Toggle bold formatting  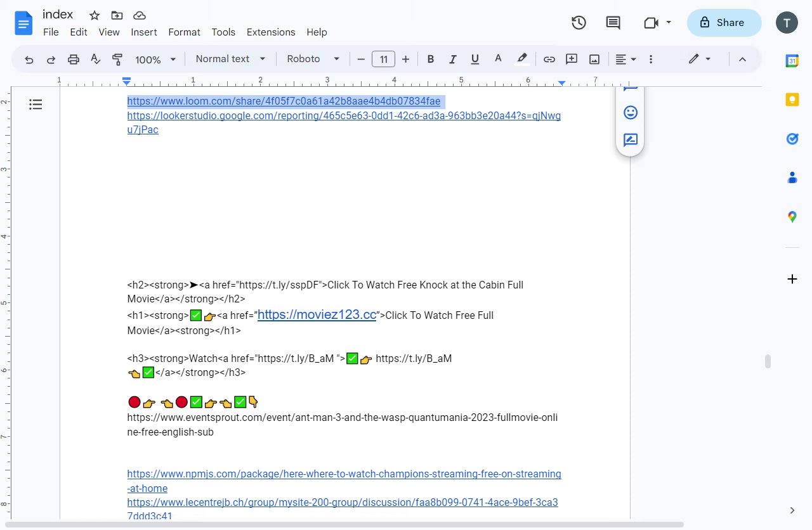pos(431,59)
